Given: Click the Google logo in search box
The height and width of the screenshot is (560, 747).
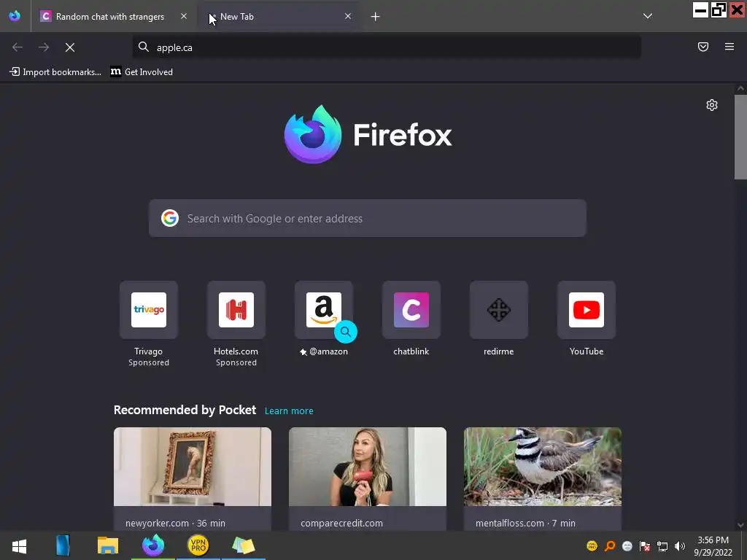Looking at the screenshot, I should tap(169, 218).
